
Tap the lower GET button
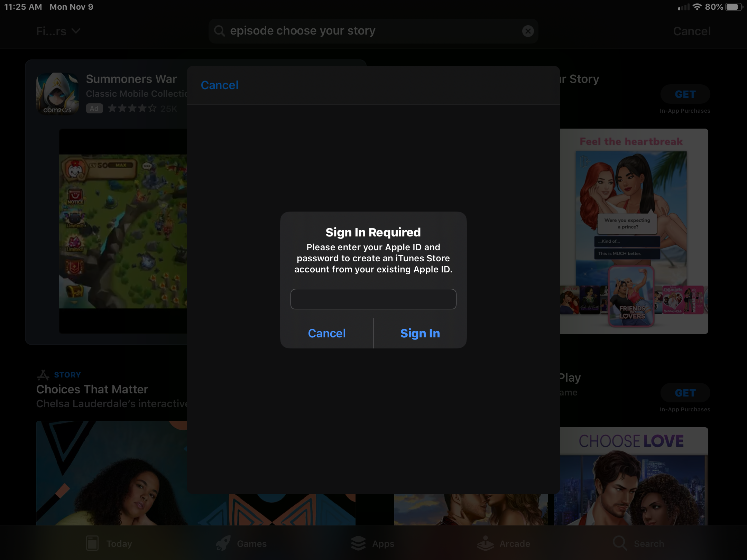click(685, 393)
